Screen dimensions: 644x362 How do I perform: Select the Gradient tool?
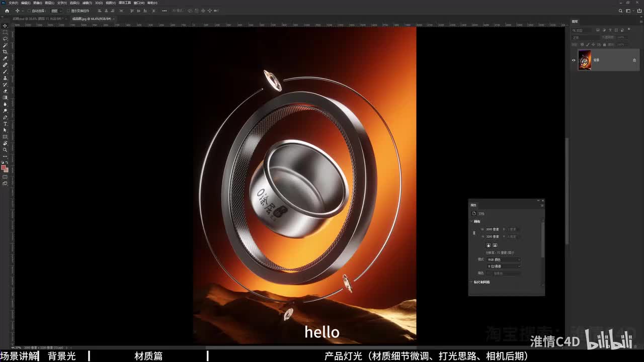tap(5, 98)
